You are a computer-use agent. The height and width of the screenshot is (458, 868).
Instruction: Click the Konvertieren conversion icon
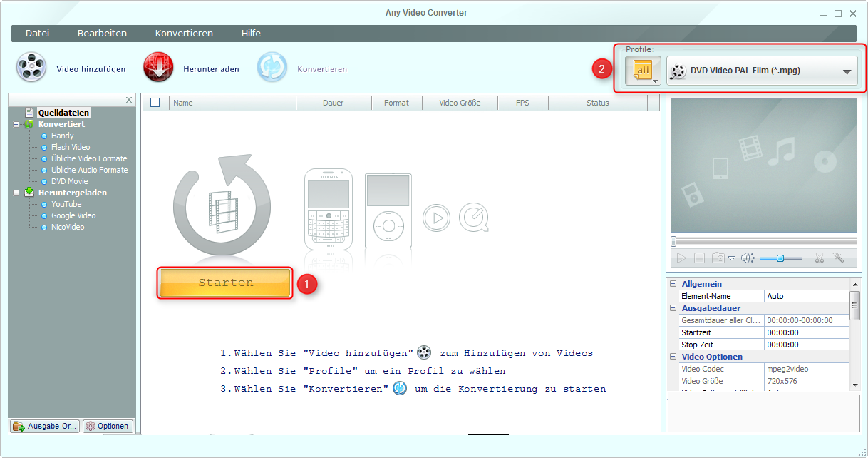[272, 67]
